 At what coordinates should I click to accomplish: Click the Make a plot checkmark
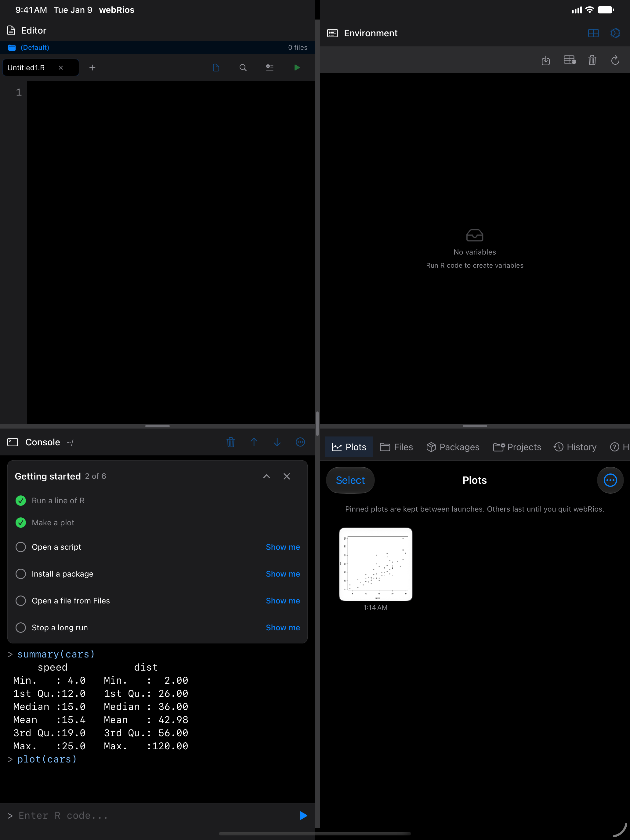pos(21,523)
